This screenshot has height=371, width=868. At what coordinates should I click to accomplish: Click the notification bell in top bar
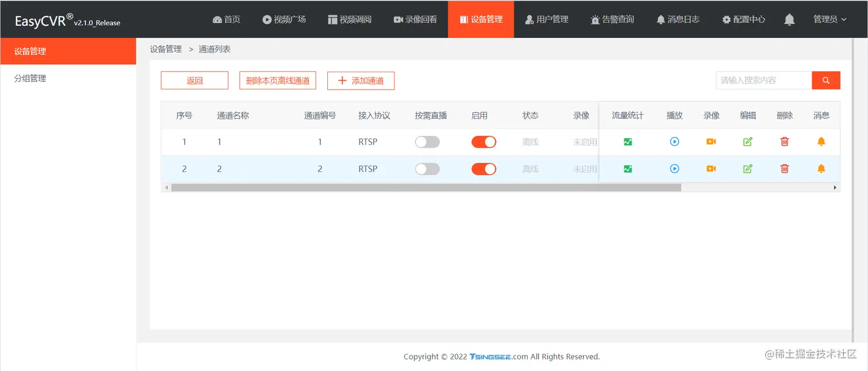(789, 19)
